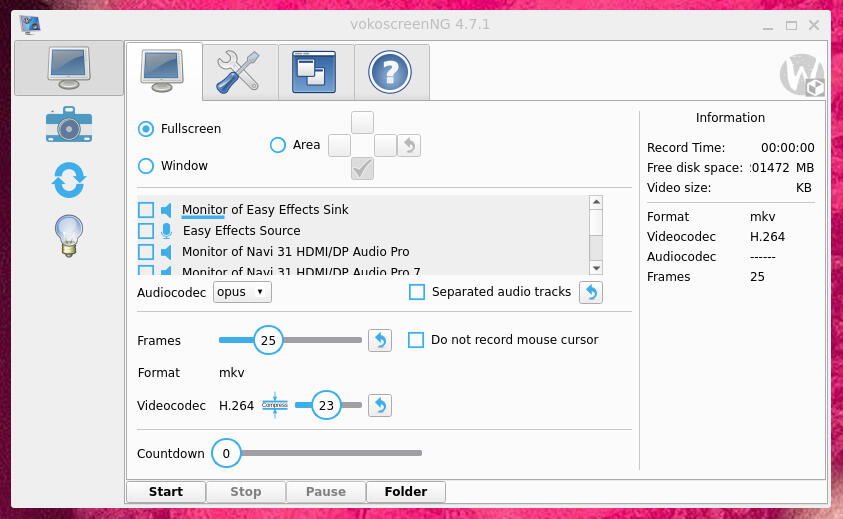Reset videocodec quality with its undo arrow
Viewport: 843px width, 519px height.
(380, 405)
